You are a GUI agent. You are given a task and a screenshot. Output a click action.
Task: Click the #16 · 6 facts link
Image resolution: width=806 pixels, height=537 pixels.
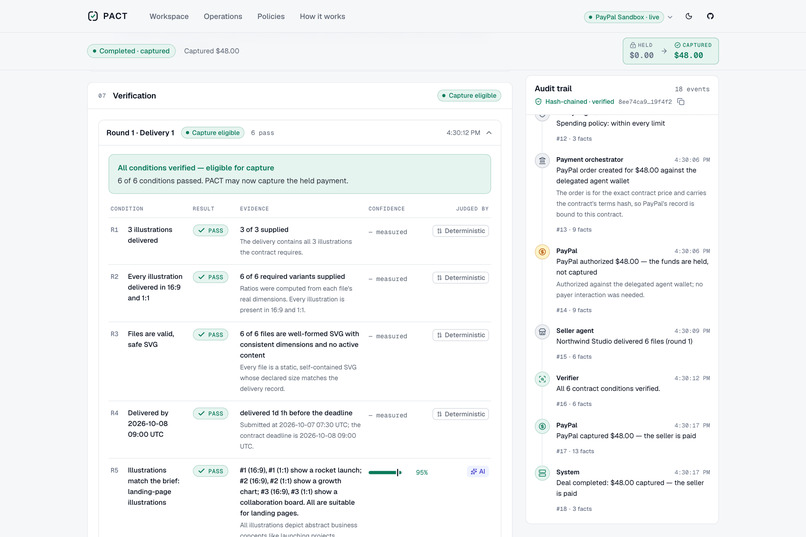[x=574, y=404]
